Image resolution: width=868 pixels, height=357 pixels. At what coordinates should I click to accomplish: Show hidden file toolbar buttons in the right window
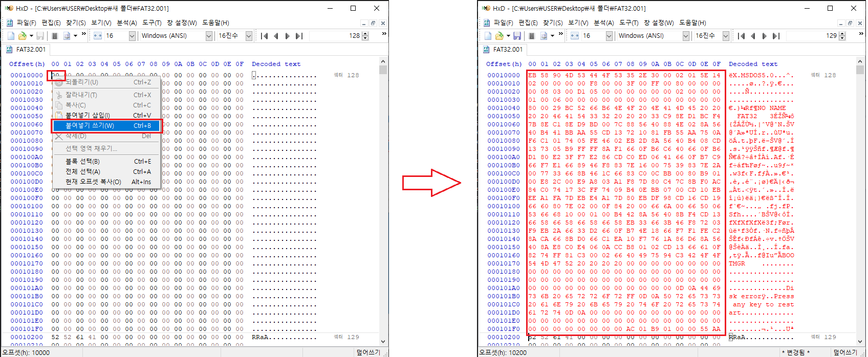click(560, 34)
